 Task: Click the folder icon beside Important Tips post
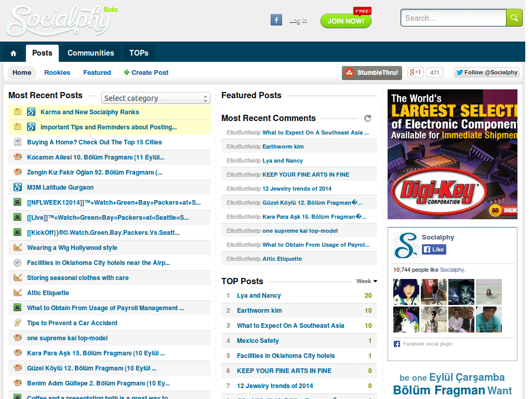pyautogui.click(x=18, y=127)
